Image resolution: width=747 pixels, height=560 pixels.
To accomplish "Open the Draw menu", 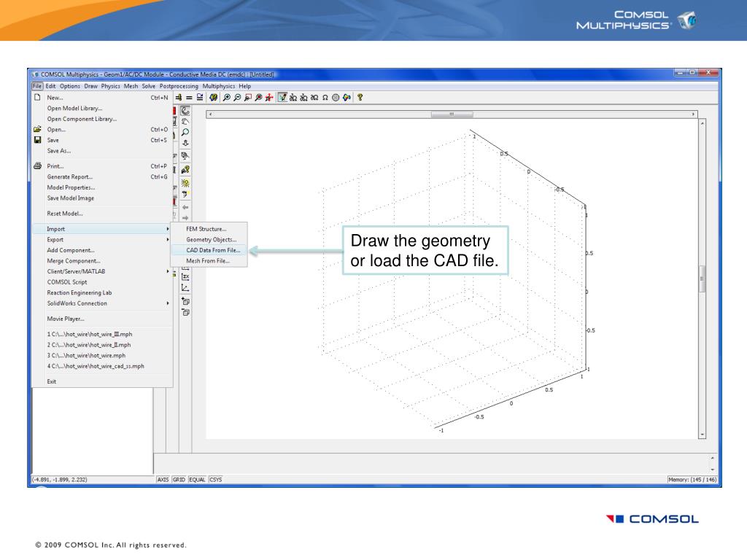I will coord(91,86).
